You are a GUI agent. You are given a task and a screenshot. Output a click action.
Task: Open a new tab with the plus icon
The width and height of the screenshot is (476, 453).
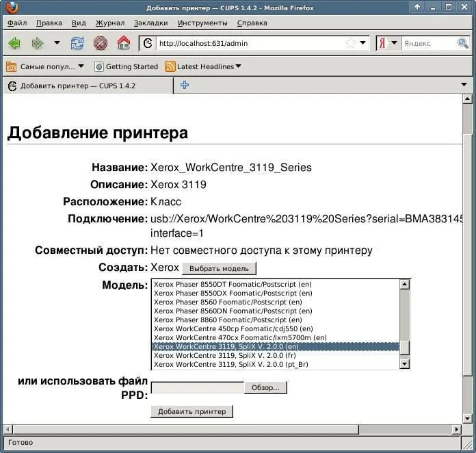click(x=185, y=85)
